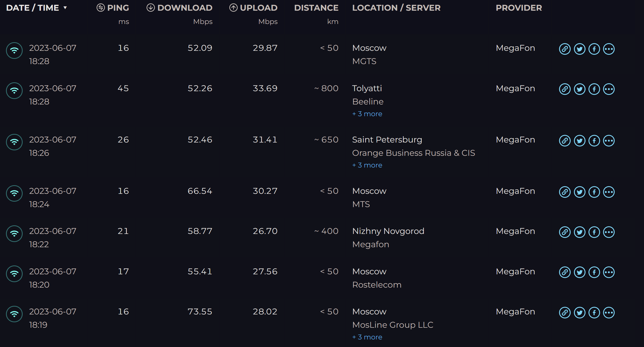This screenshot has width=644, height=347.
Task: Copy link for Moscow Rostelecom result
Action: point(565,272)
